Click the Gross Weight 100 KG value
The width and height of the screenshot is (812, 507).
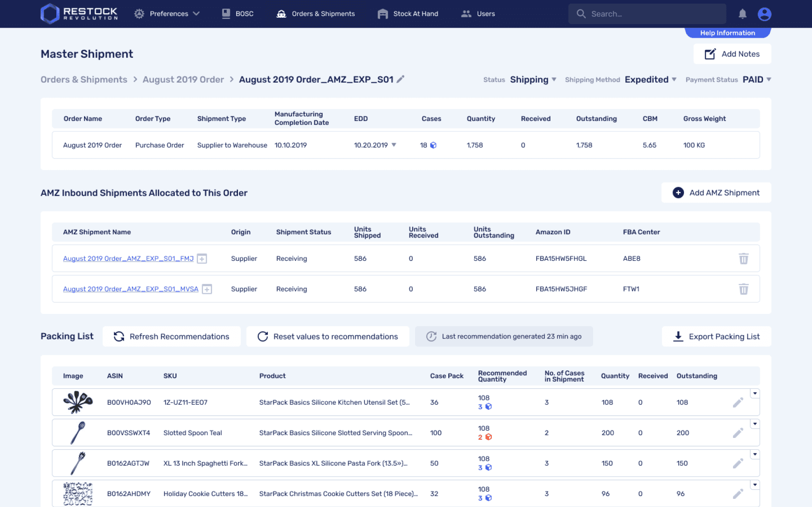click(x=694, y=145)
